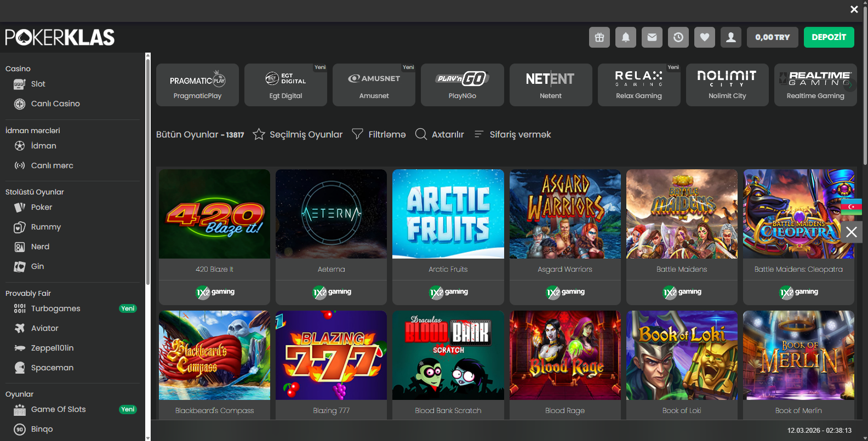This screenshot has width=868, height=441.
Task: Open the gift bonuses icon
Action: tap(599, 37)
